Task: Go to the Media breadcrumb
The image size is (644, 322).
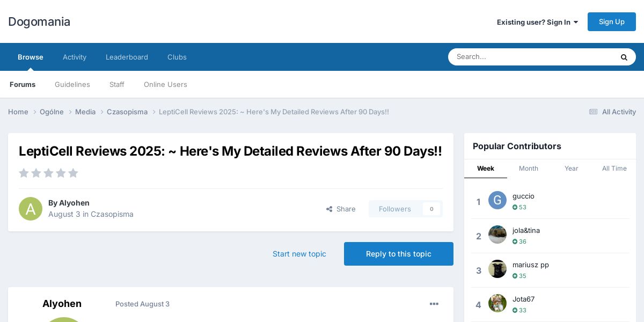Action: click(x=85, y=112)
